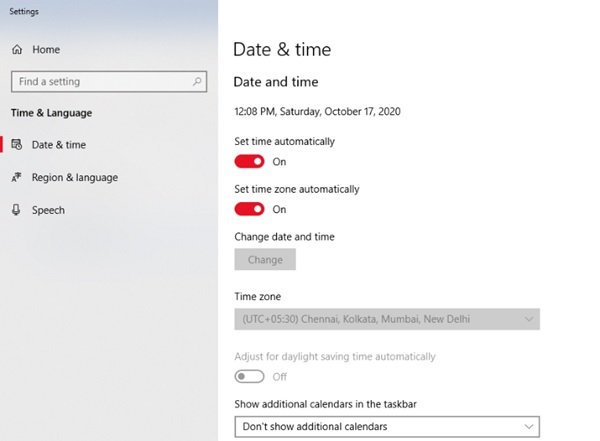Open the Time zone dropdown
Screen dimensions: 600x441
click(x=387, y=319)
